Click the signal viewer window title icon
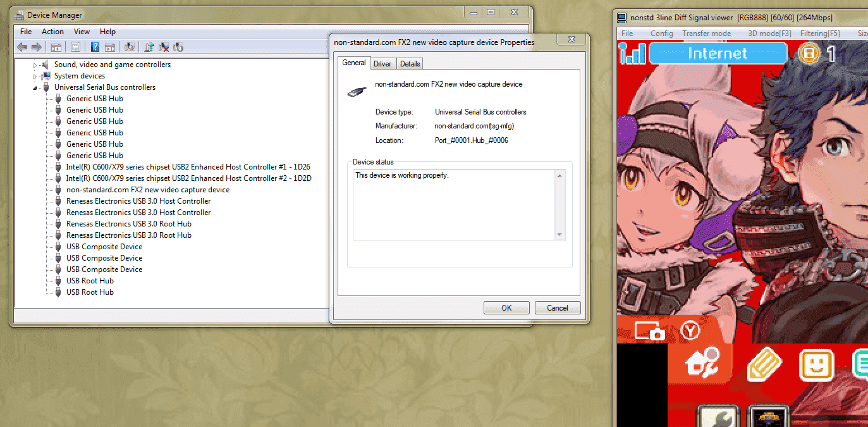868x427 pixels. pyautogui.click(x=622, y=18)
